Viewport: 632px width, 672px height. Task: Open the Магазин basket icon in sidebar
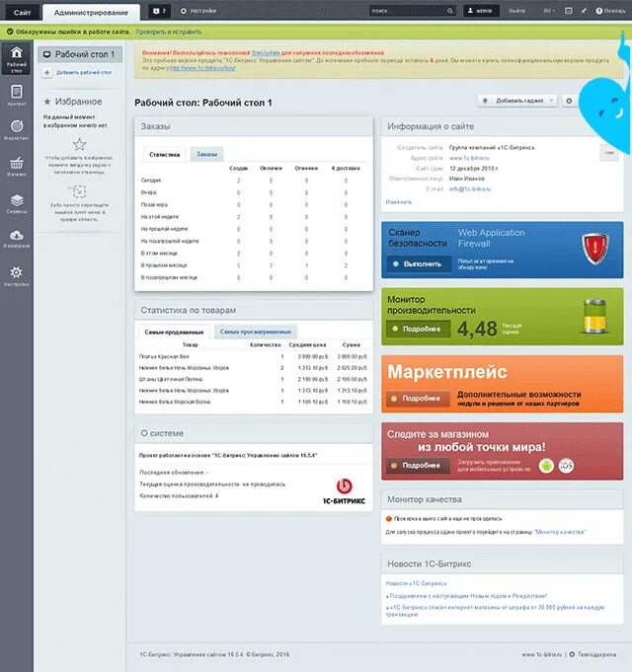(x=16, y=167)
